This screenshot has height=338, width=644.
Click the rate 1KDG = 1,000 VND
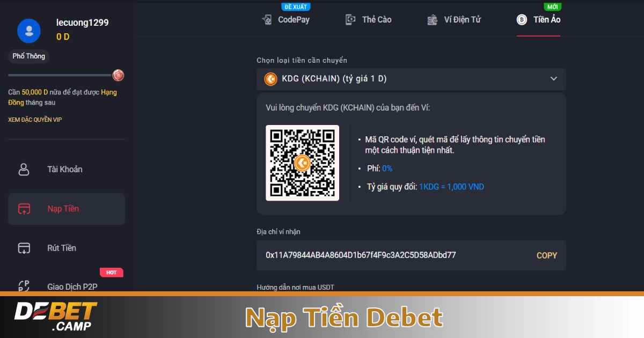pos(452,187)
